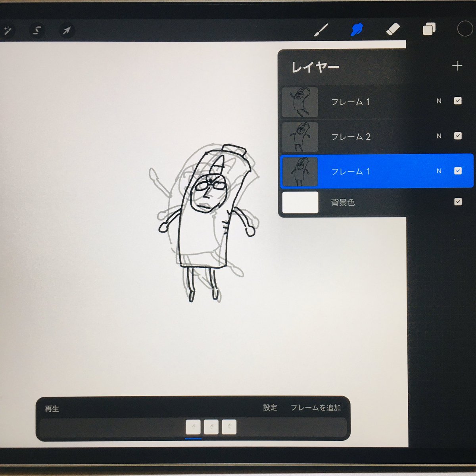Uncheck visibility of 背景色 layer
This screenshot has width=476, height=476.
pos(458,202)
